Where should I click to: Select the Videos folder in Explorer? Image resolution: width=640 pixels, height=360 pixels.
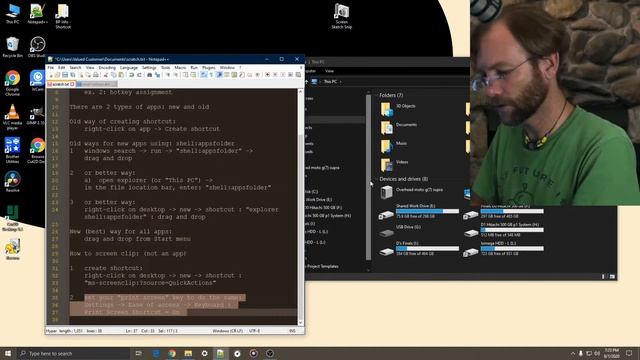pos(394,165)
